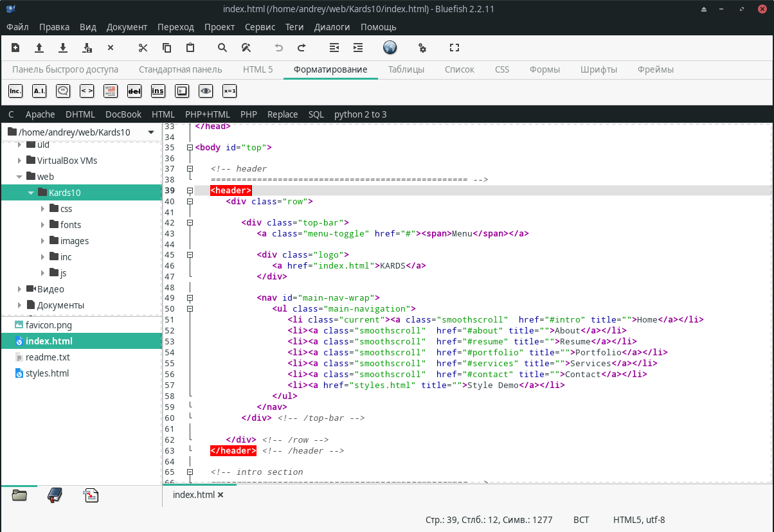774x532 pixels.
Task: Select the PHP+HTML snippets menu
Action: [207, 114]
